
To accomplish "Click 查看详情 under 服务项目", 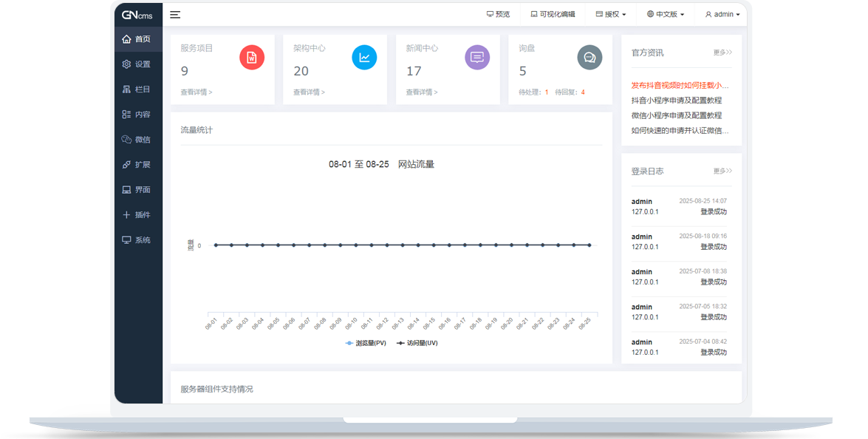I will click(x=196, y=92).
